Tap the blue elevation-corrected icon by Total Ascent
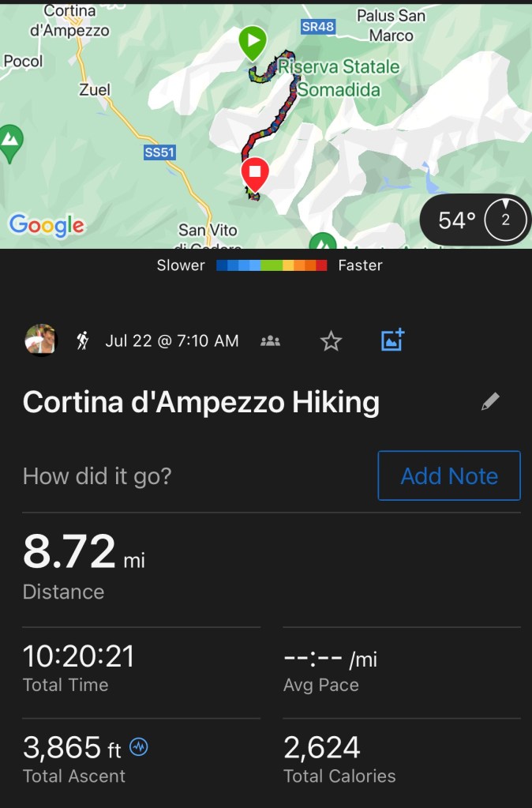532x808 pixels. (x=139, y=746)
